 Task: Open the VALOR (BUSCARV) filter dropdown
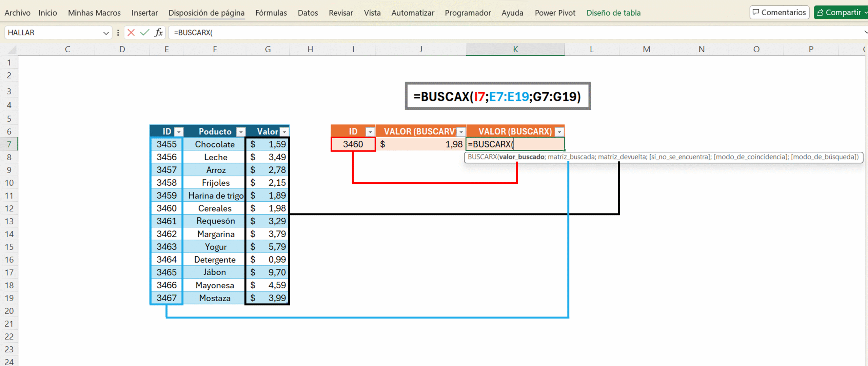461,132
